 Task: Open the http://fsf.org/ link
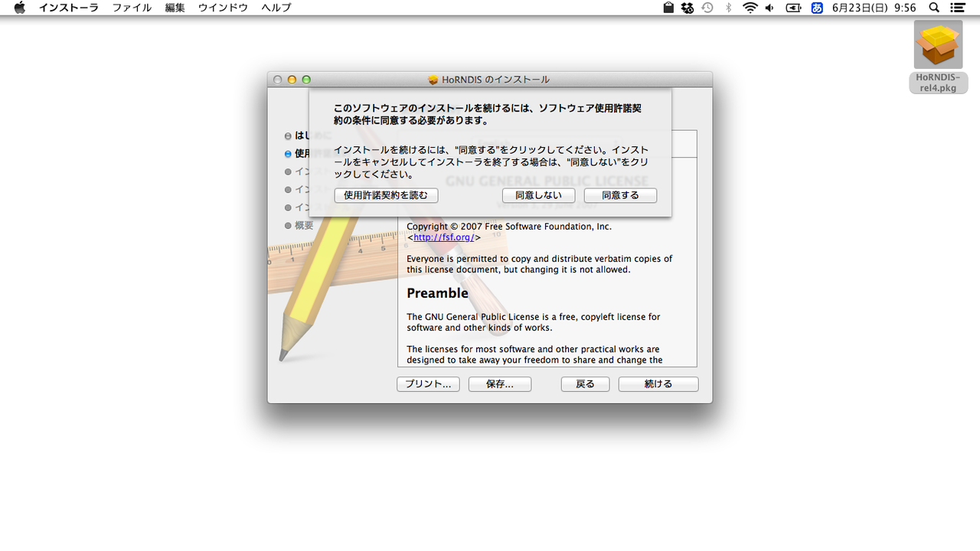coord(444,237)
